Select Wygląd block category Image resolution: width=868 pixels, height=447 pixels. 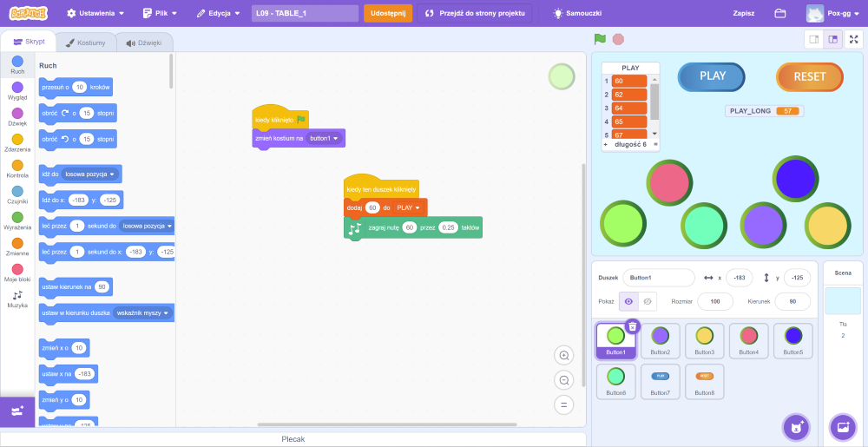[17, 91]
